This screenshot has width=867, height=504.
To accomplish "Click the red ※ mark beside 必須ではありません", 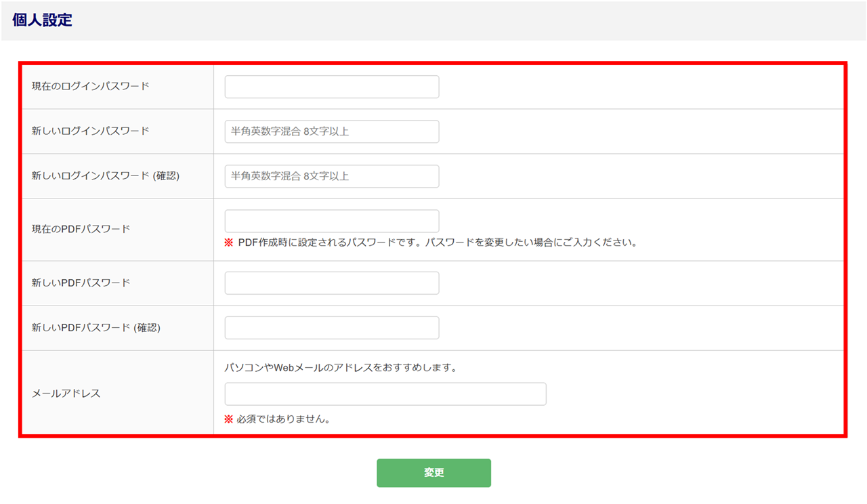I will tap(228, 419).
